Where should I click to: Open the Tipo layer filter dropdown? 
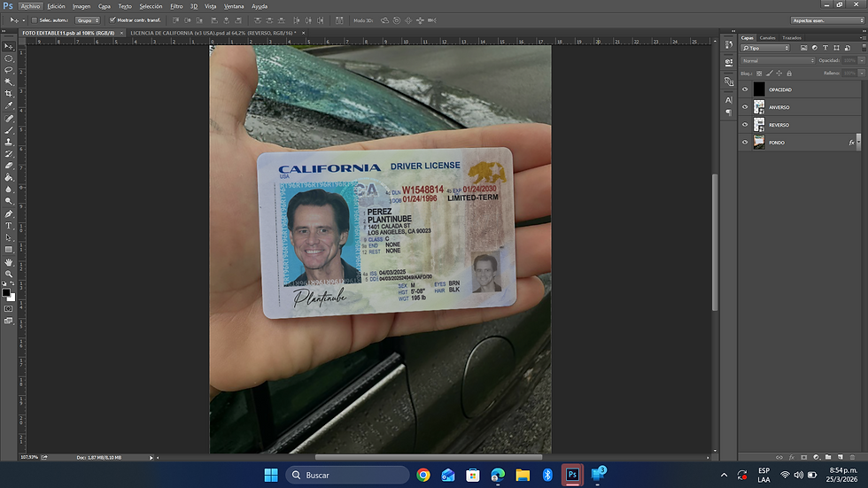tap(765, 48)
